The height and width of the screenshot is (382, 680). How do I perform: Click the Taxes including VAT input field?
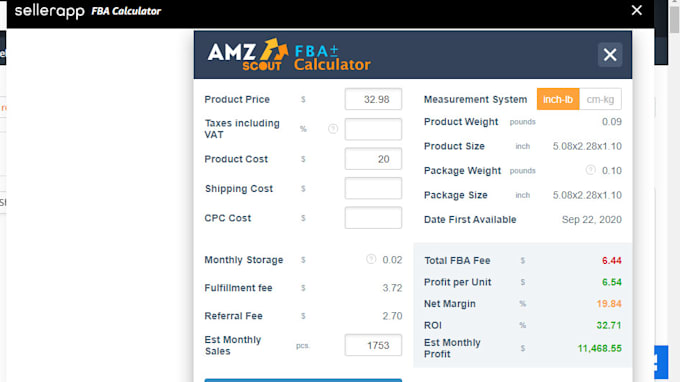pyautogui.click(x=373, y=129)
